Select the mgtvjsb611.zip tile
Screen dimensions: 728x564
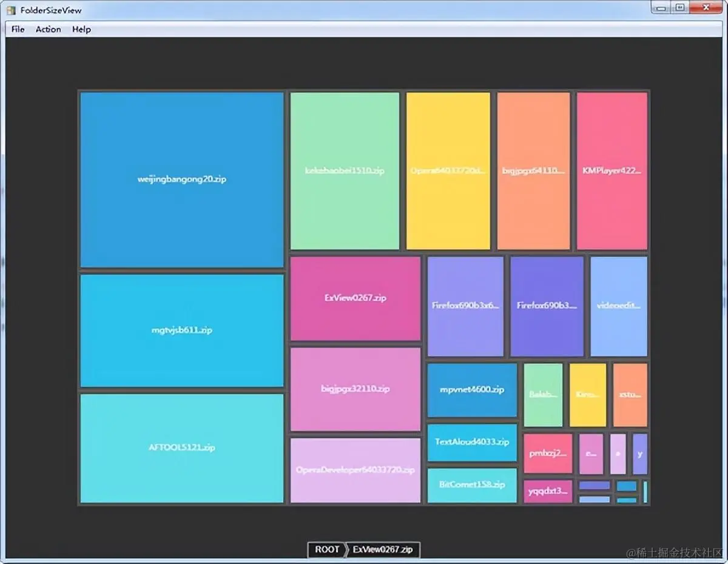[182, 331]
